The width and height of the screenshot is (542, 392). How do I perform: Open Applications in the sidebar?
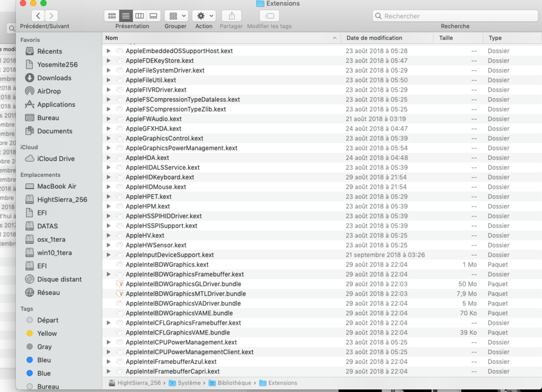(56, 105)
